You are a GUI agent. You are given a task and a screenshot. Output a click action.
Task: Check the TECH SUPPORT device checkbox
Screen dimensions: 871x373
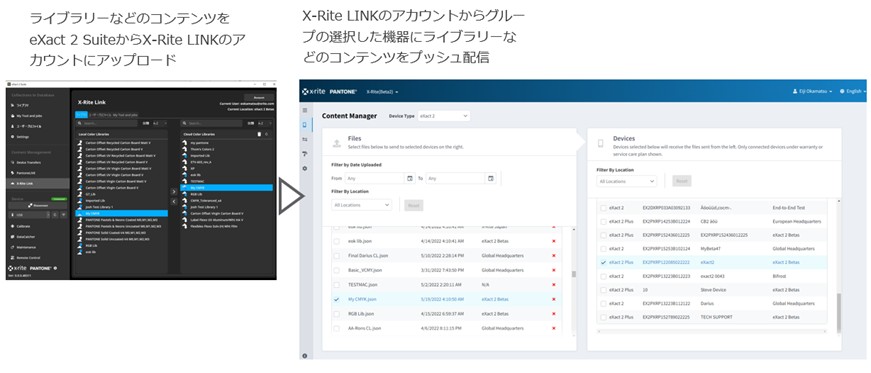[603, 317]
